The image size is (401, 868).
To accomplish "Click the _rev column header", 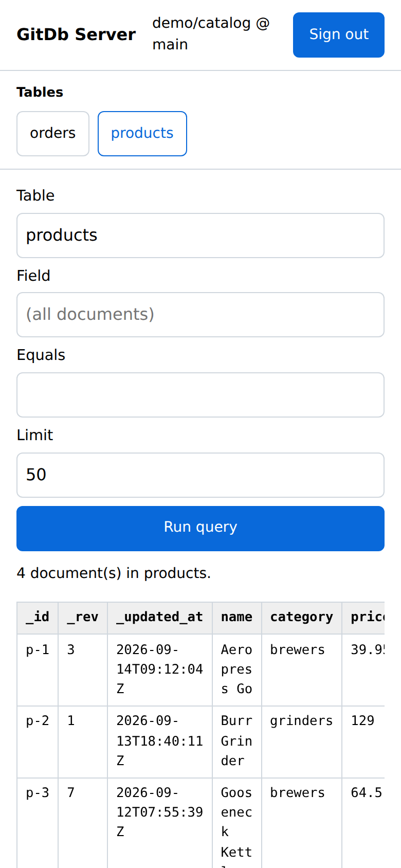I will coord(83,618).
